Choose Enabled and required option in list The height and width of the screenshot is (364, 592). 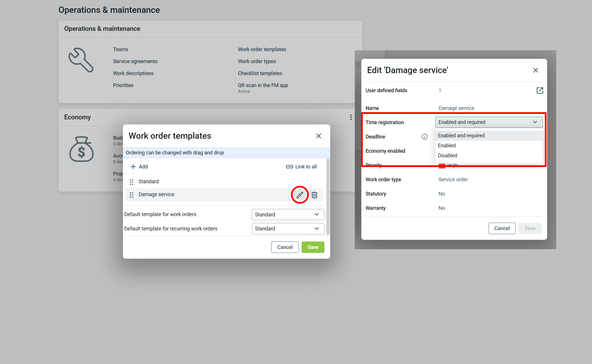[x=461, y=136]
